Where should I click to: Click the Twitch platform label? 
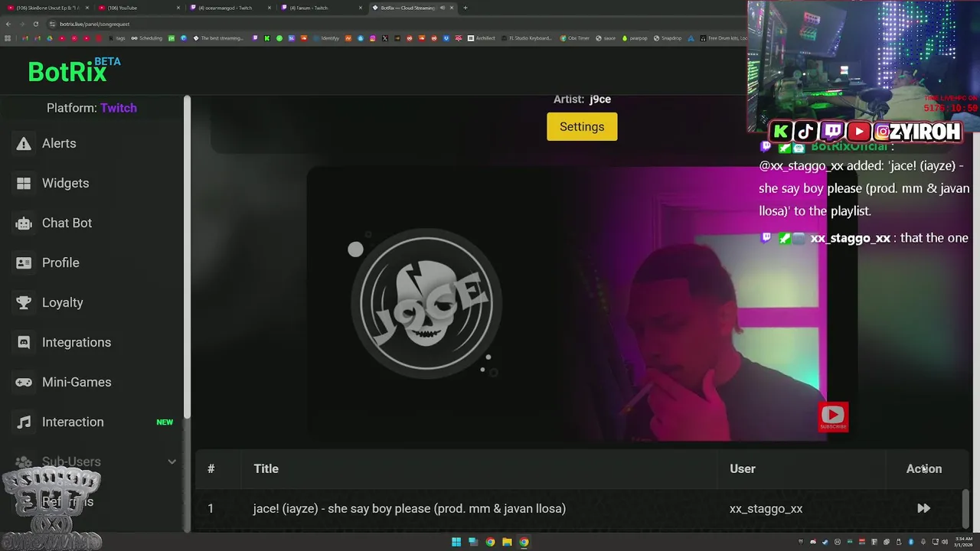(x=118, y=108)
